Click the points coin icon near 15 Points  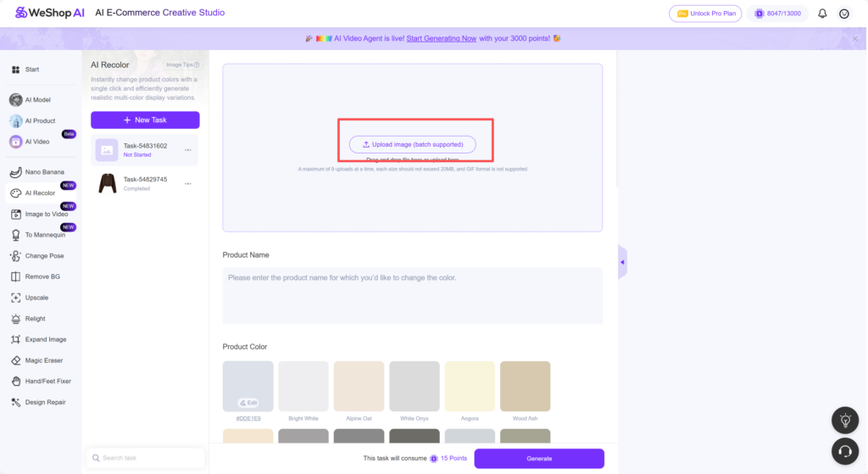pos(434,459)
